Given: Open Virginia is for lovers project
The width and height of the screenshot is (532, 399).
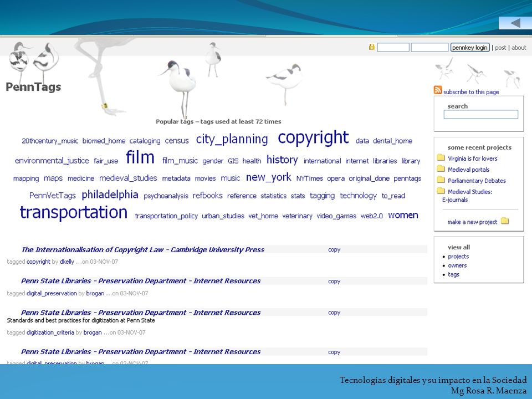Looking at the screenshot, I should [472, 158].
